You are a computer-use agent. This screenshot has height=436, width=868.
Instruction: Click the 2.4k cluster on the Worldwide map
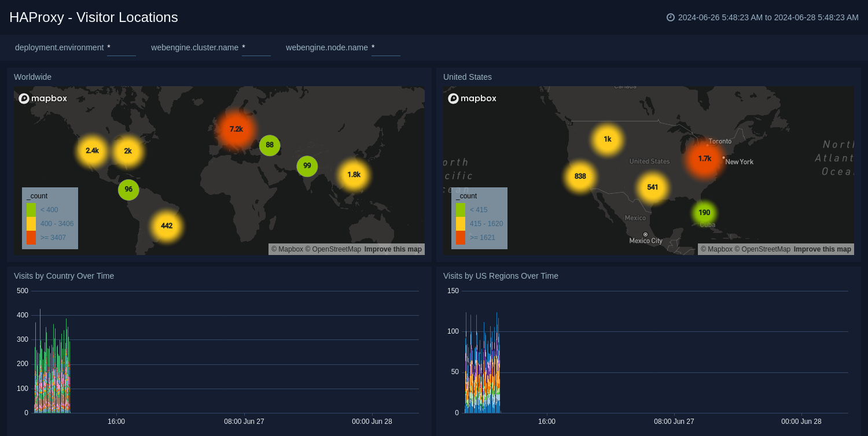coord(92,150)
